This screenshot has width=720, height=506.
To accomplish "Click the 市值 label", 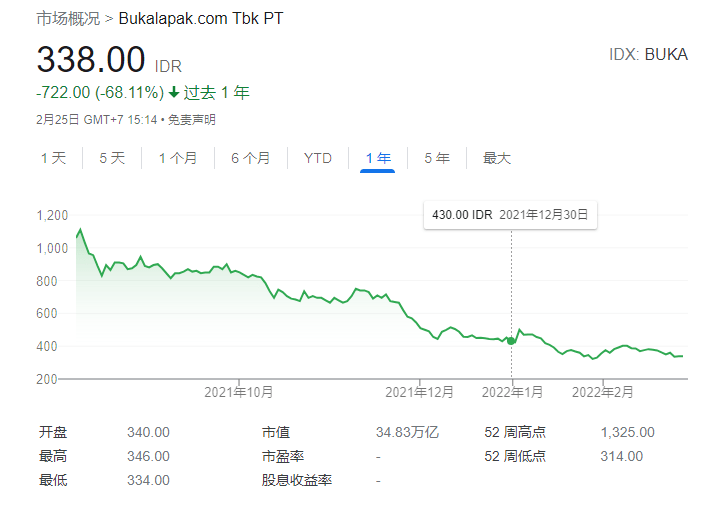I will (276, 432).
